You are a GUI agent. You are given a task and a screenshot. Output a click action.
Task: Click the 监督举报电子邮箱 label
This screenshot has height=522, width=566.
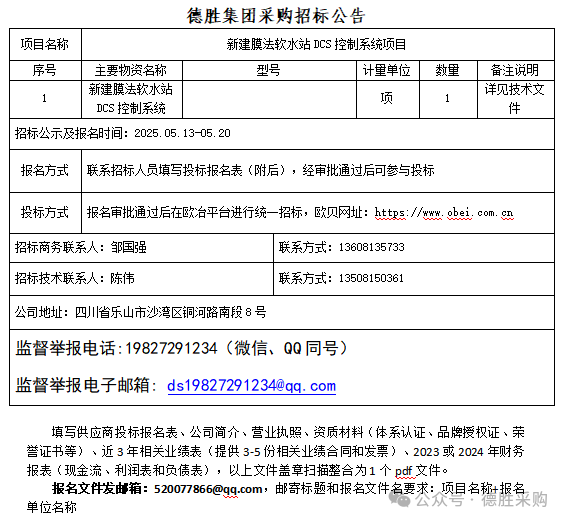pyautogui.click(x=82, y=386)
